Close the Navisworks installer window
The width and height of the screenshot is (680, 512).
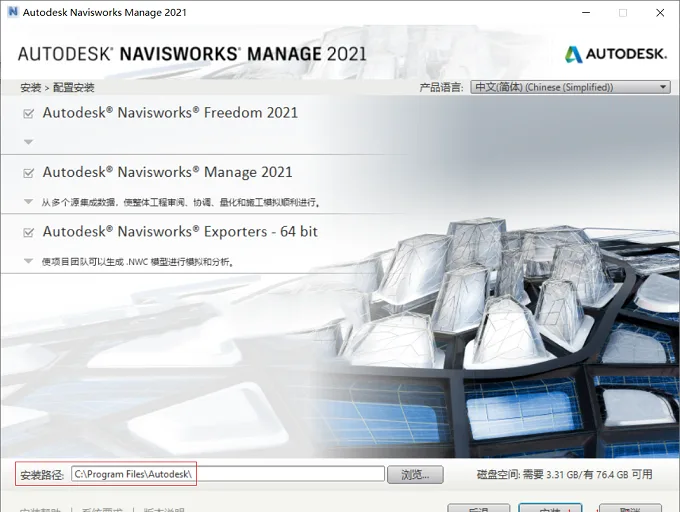pos(660,13)
